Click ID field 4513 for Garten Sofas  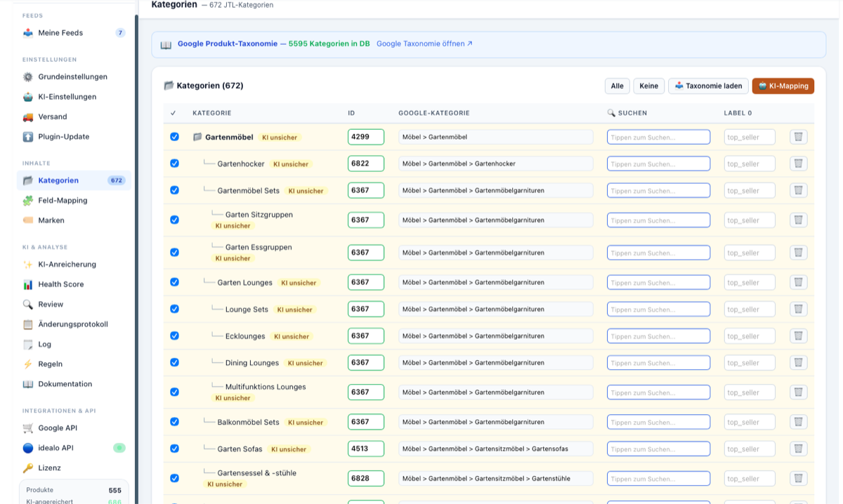(x=366, y=449)
